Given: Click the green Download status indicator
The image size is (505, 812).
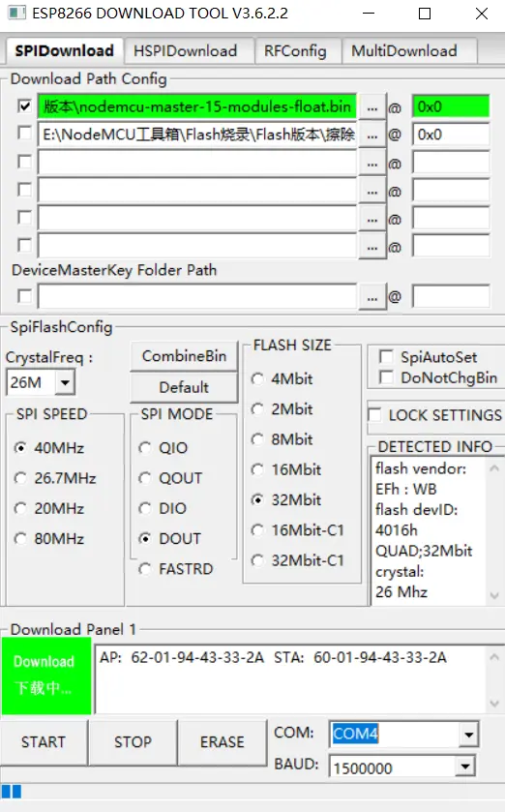Looking at the screenshot, I should click(x=46, y=676).
